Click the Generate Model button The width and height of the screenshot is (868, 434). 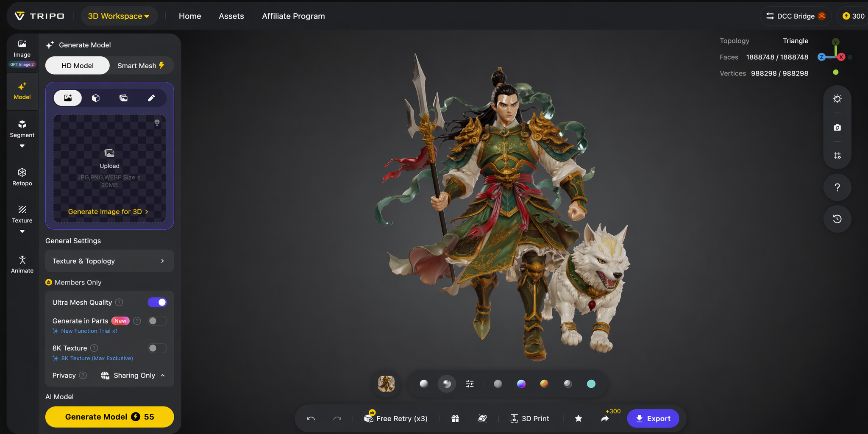[109, 417]
